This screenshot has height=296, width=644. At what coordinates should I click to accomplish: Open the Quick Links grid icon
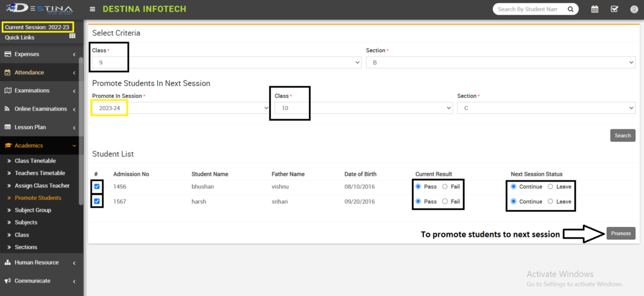pyautogui.click(x=72, y=36)
